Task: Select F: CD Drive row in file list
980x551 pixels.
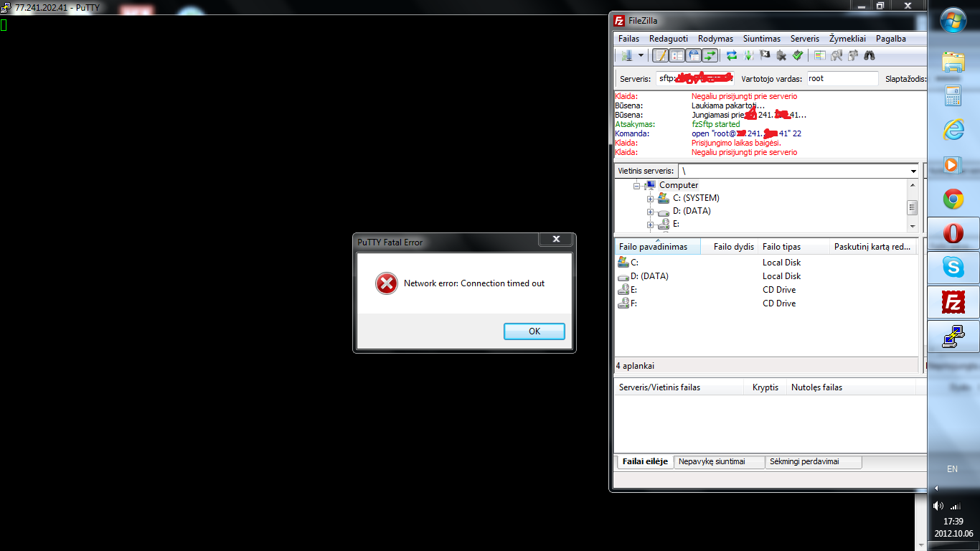Action: 766,303
